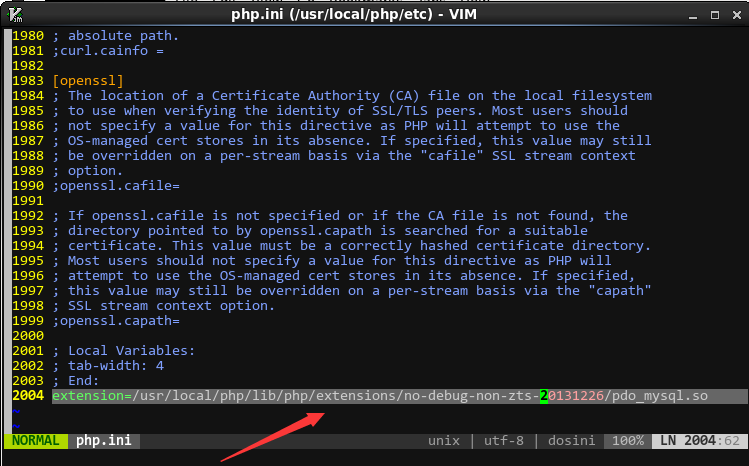The width and height of the screenshot is (749, 466).
Task: Click the green highlighted cursor character
Action: pos(544,396)
